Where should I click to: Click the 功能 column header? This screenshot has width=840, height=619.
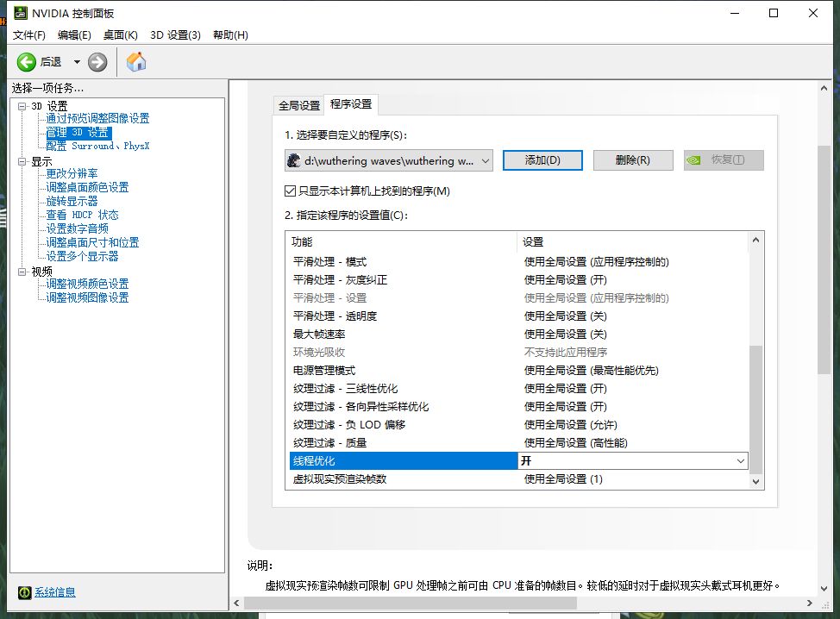[x=402, y=242]
